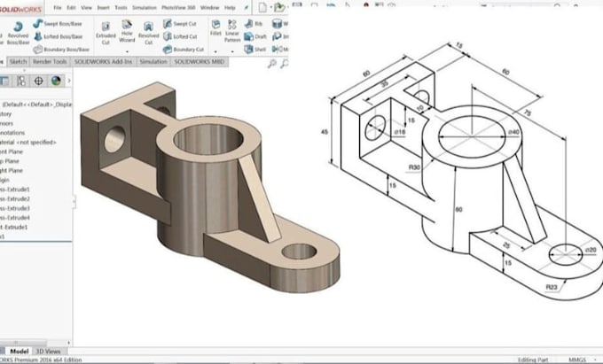Viewport: 603px width, 364px height.
Task: Open the MMGS unit system selector
Action: (577, 360)
